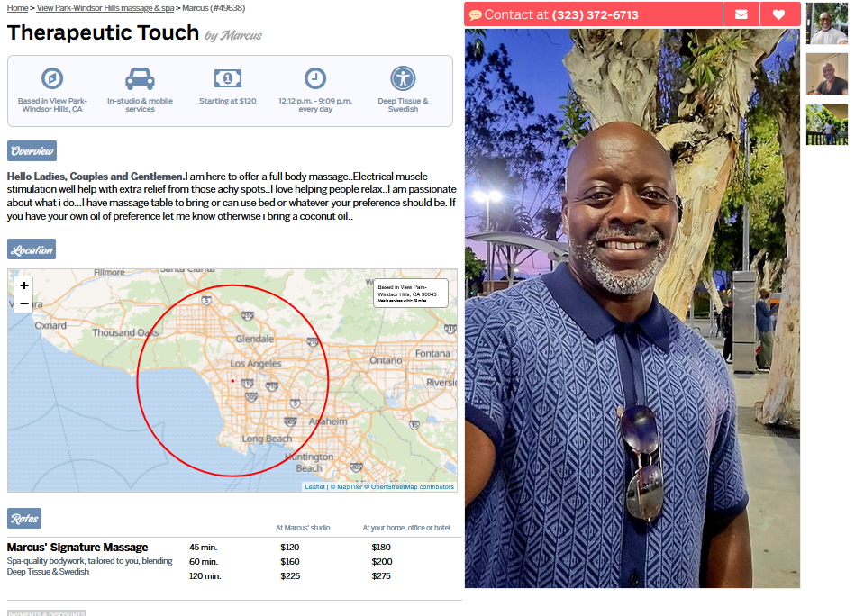Click the main profile photo

click(x=632, y=308)
